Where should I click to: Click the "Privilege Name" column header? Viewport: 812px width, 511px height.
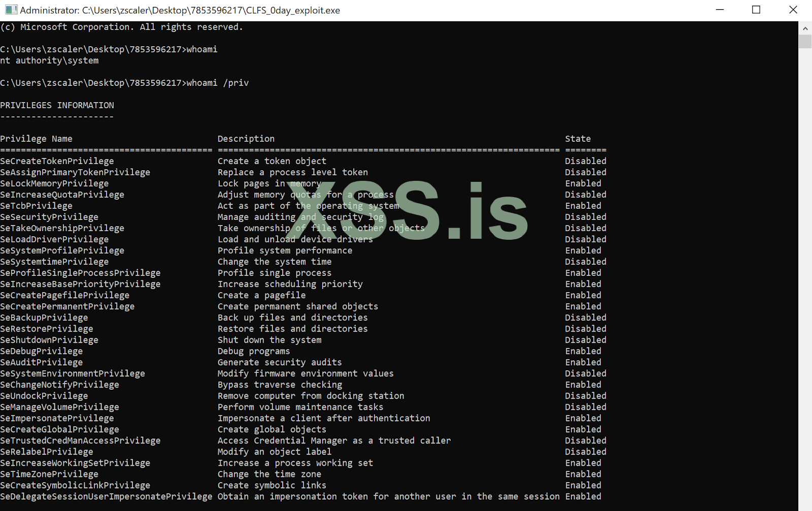[x=36, y=139]
